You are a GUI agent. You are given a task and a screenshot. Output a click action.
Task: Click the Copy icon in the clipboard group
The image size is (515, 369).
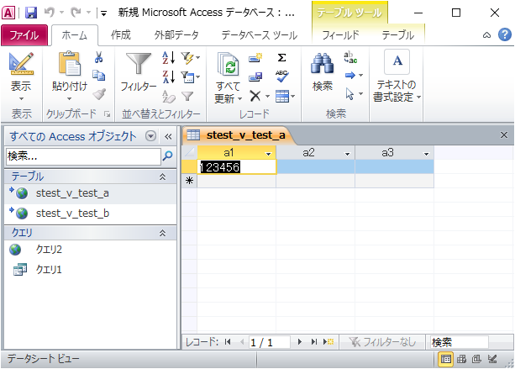tap(99, 76)
